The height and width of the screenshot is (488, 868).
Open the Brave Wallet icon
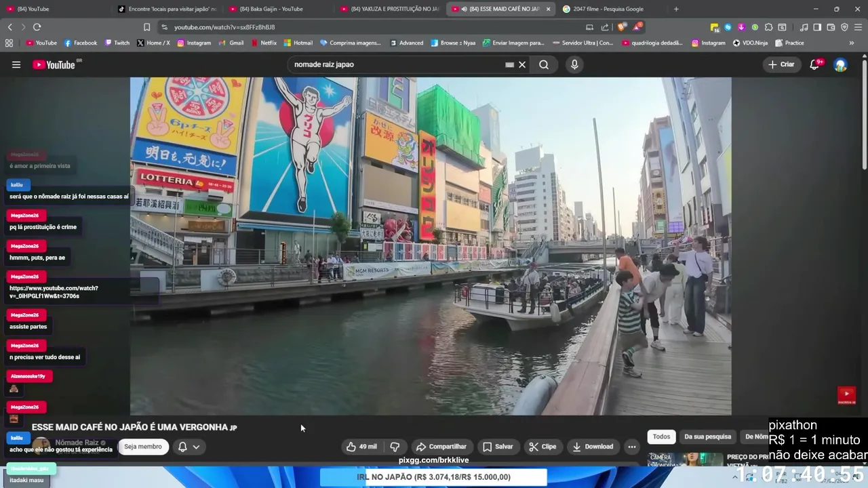tap(831, 27)
